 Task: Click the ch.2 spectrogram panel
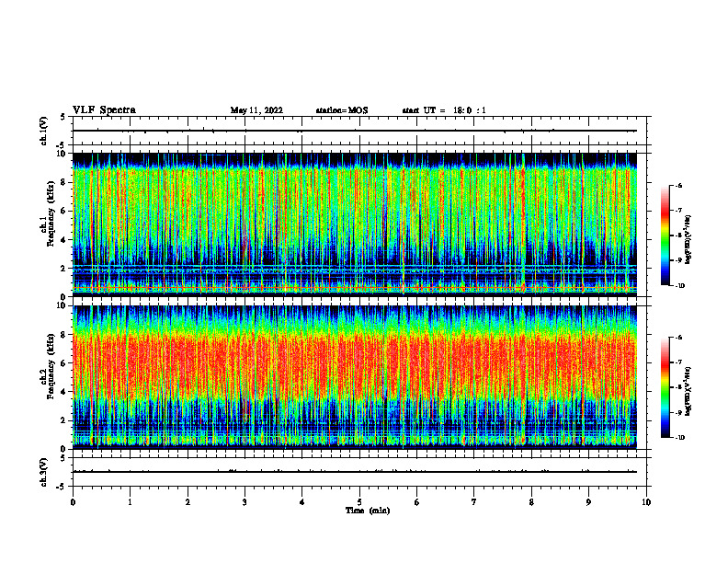[354, 377]
